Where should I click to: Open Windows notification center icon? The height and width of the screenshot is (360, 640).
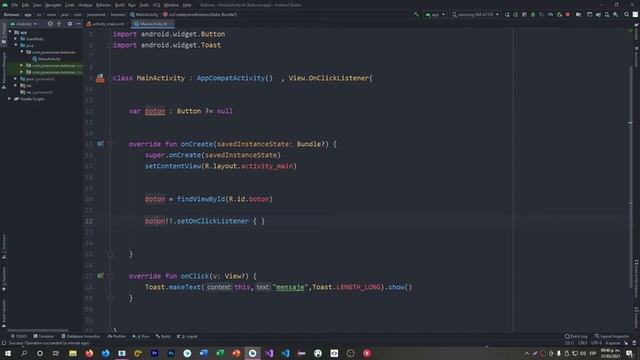[x=629, y=353]
